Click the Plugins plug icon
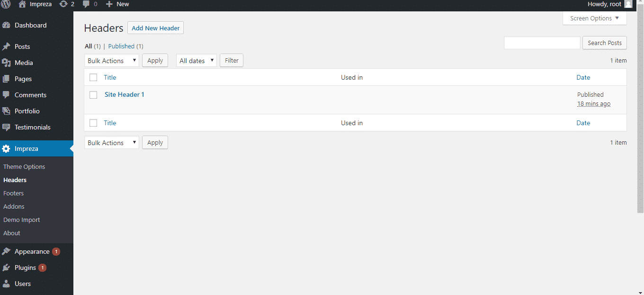 [x=6, y=267]
